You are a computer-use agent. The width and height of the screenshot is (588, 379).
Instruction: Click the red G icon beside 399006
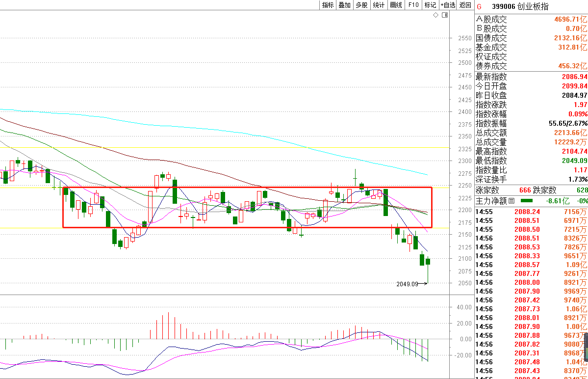[479, 7]
